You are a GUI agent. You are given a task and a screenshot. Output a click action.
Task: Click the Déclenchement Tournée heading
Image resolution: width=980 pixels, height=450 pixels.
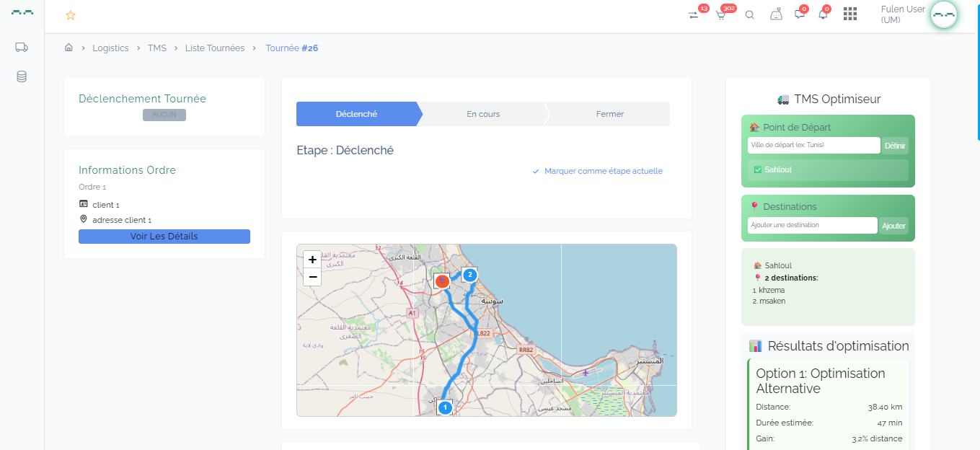click(x=142, y=99)
